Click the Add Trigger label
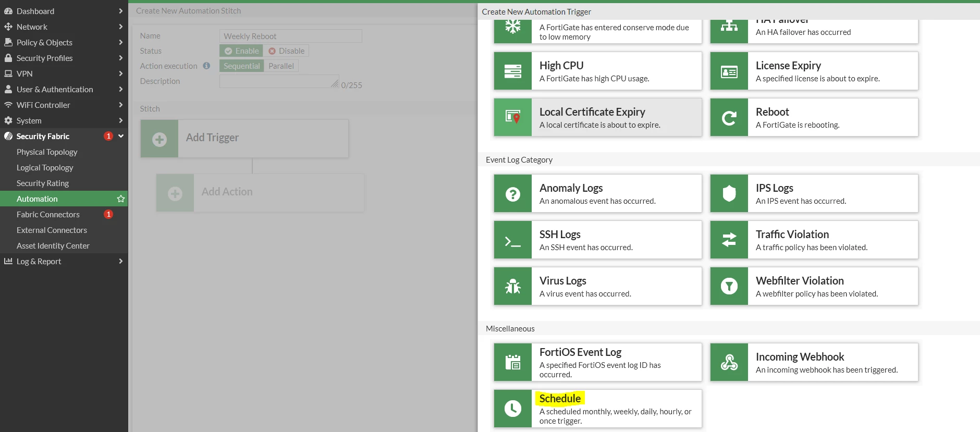The width and height of the screenshot is (980, 432). click(x=212, y=137)
